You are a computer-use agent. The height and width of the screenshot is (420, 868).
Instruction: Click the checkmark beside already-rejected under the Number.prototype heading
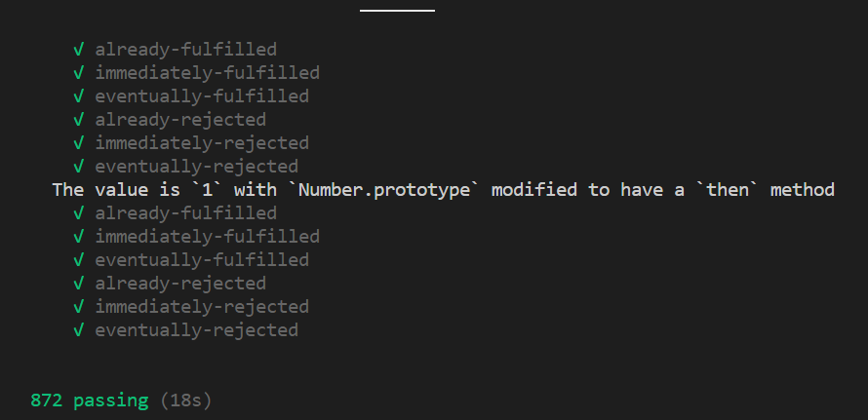point(78,284)
